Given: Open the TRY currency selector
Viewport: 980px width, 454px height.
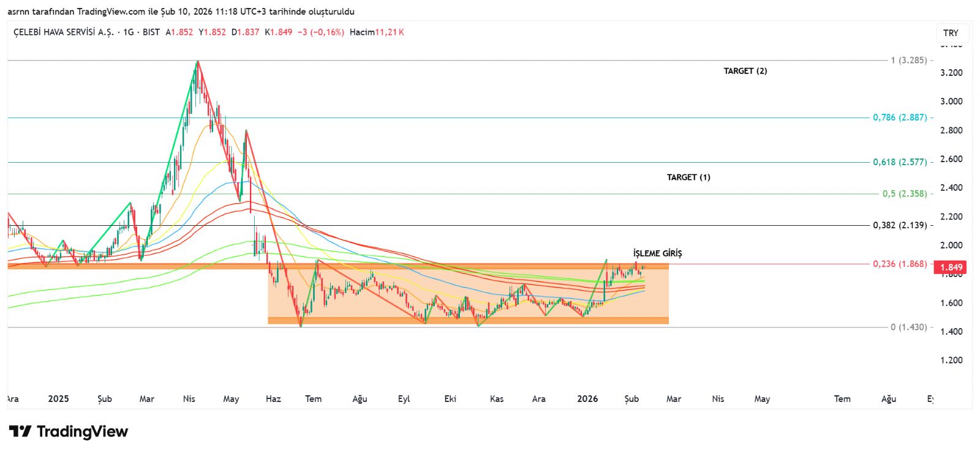Looking at the screenshot, I should 951,33.
